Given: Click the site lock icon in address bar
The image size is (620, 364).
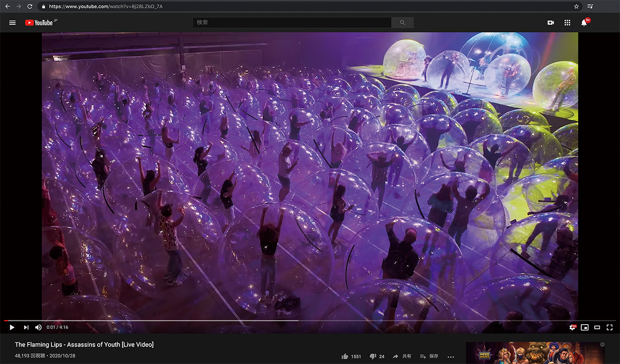Looking at the screenshot, I should click(x=43, y=6).
